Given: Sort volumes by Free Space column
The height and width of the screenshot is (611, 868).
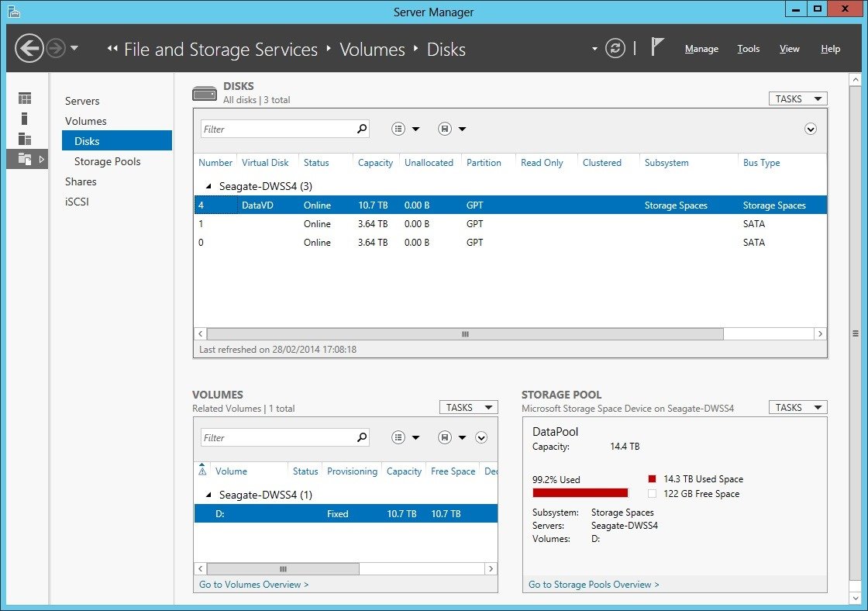Looking at the screenshot, I should (453, 471).
